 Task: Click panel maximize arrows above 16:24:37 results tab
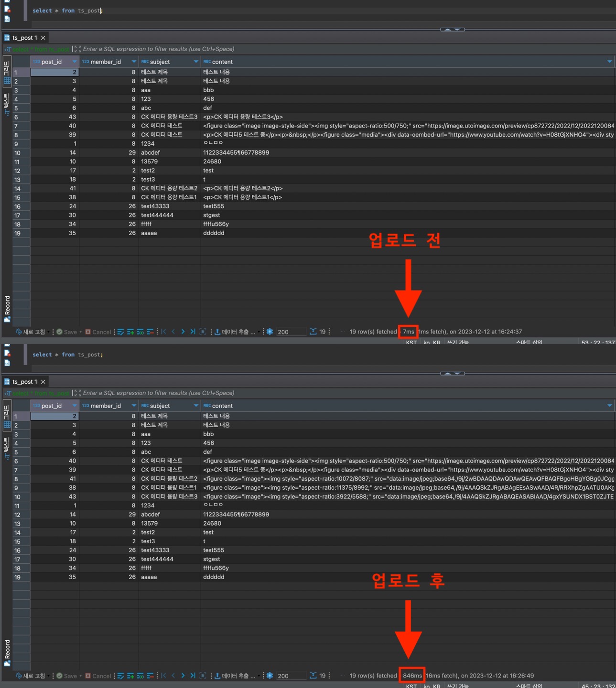point(453,29)
